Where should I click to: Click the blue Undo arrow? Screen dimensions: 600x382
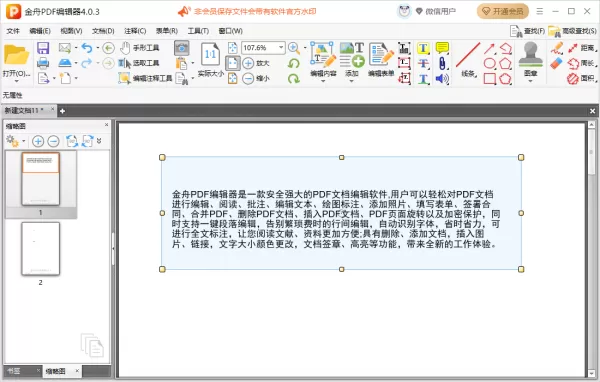tap(87, 48)
